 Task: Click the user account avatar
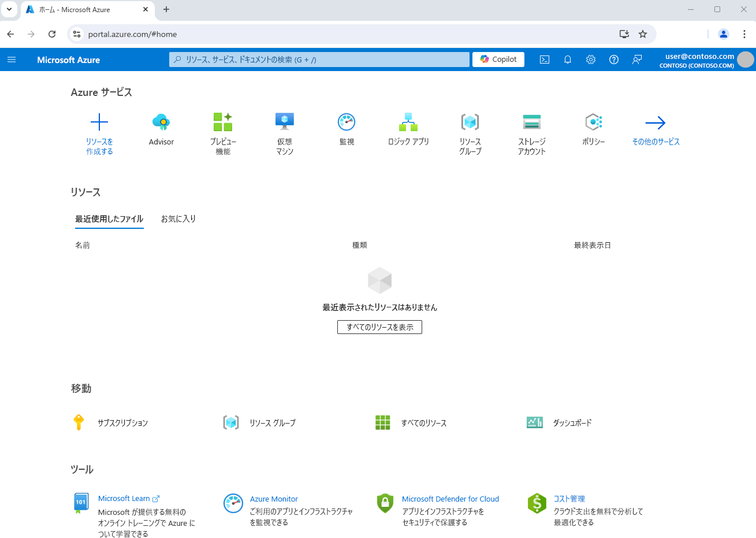pos(746,60)
